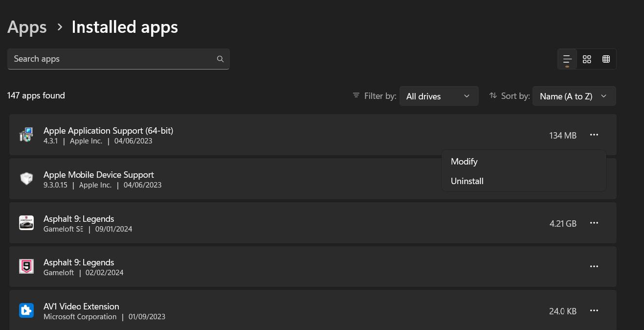The height and width of the screenshot is (330, 644).
Task: Click the 24.0 KB size value
Action: [x=563, y=311]
